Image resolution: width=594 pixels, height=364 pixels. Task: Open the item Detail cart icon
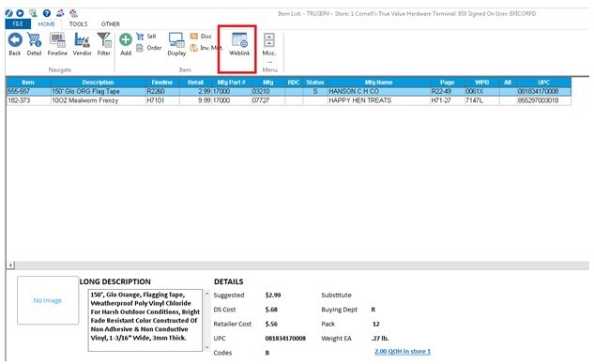34,40
